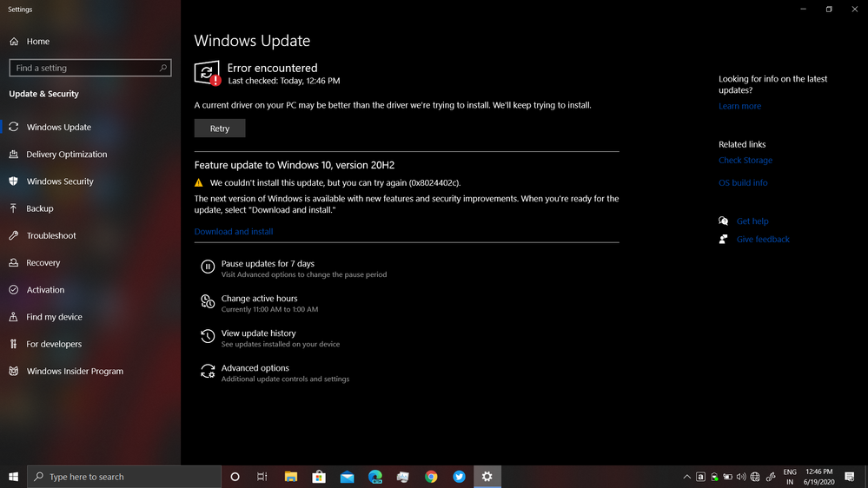
Task: Open Troubleshoot settings
Action: click(x=90, y=235)
